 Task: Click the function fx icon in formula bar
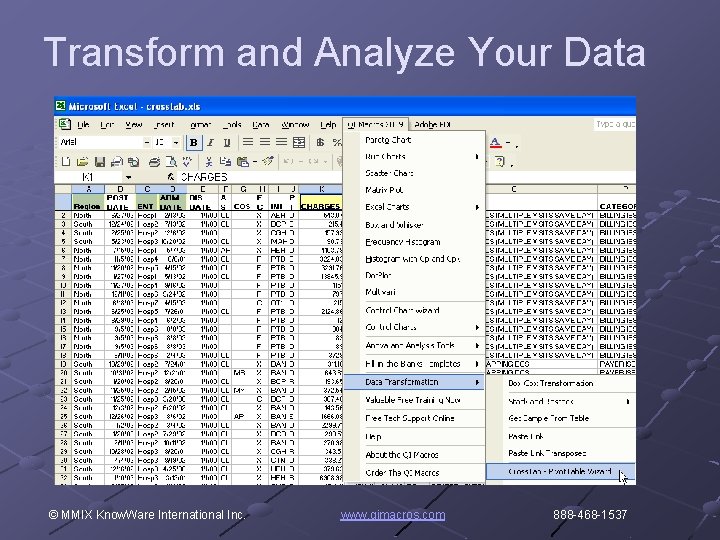(x=171, y=177)
